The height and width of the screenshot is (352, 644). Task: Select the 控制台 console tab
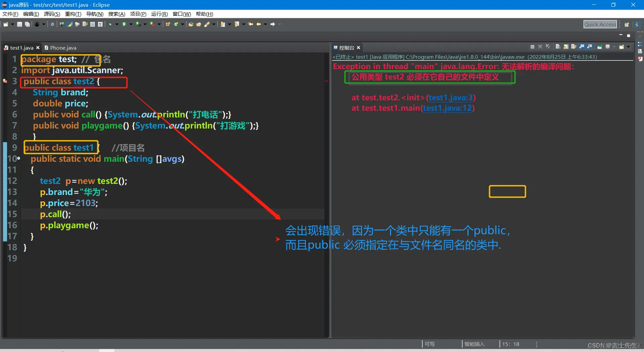click(x=346, y=48)
